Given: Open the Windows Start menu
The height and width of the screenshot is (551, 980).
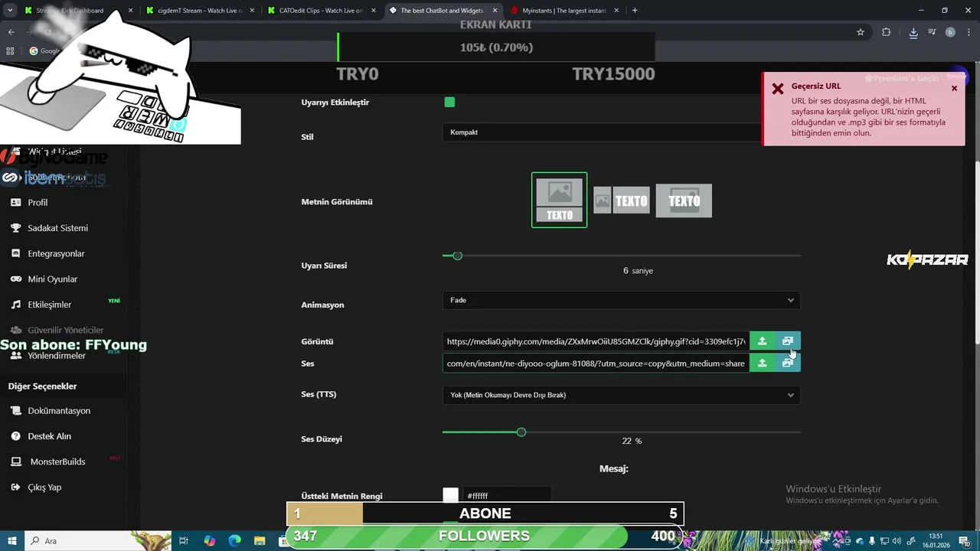Looking at the screenshot, I should click(13, 540).
